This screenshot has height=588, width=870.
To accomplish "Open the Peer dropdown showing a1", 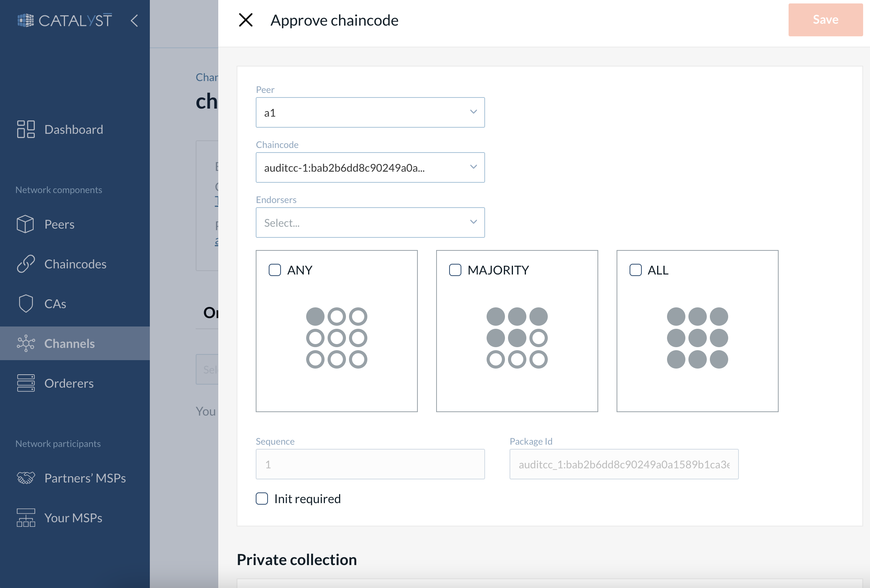I will (370, 112).
